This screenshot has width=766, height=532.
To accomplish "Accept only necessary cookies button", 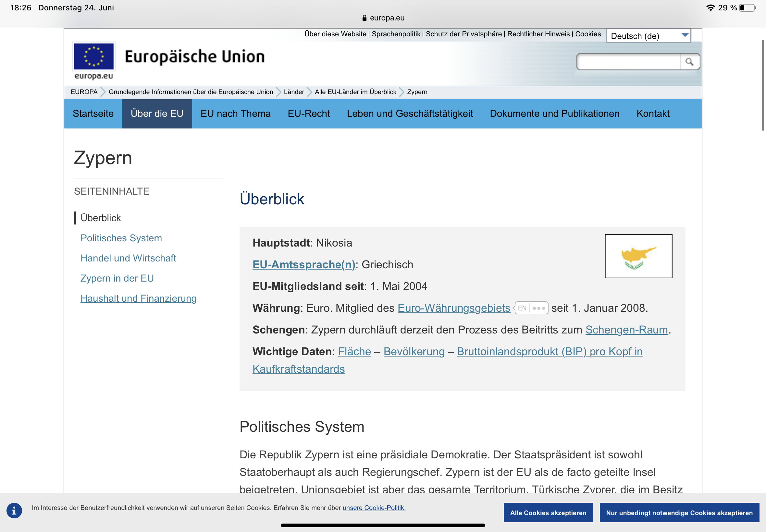I will tap(679, 513).
